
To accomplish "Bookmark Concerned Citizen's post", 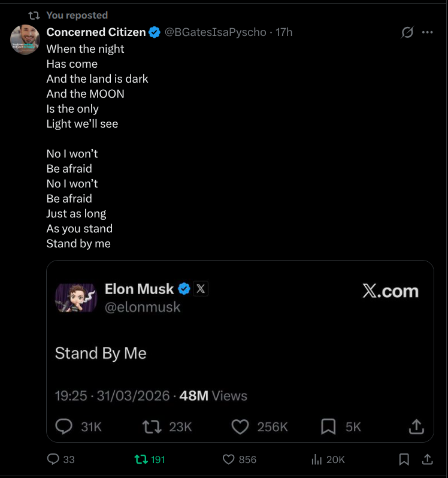I will (x=404, y=459).
